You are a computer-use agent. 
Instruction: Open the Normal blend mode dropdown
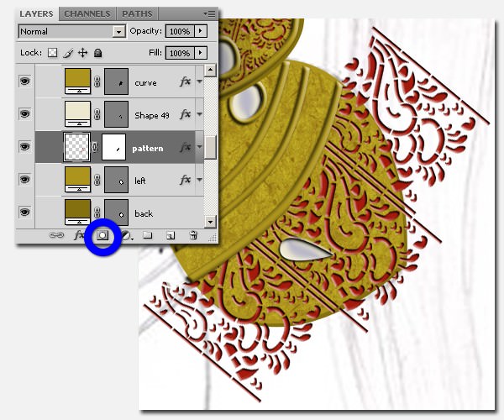[71, 31]
